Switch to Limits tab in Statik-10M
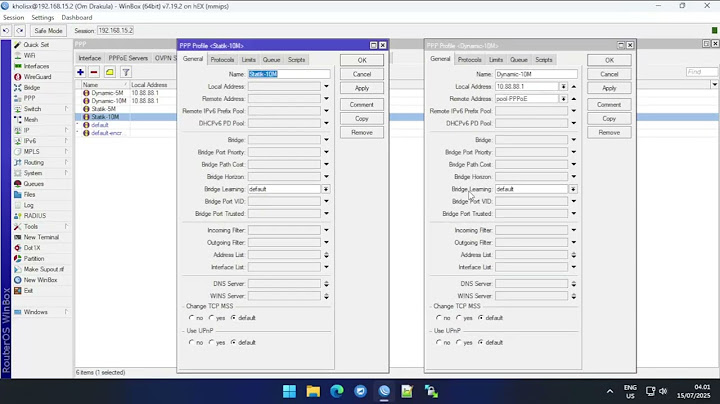The height and width of the screenshot is (404, 720). pyautogui.click(x=248, y=60)
